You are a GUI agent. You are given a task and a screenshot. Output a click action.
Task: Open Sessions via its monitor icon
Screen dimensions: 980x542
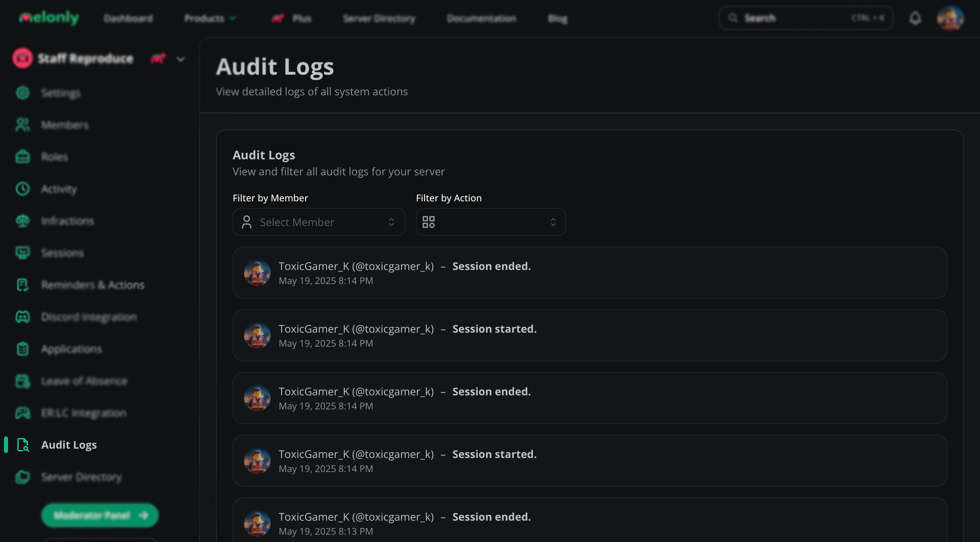(x=23, y=253)
